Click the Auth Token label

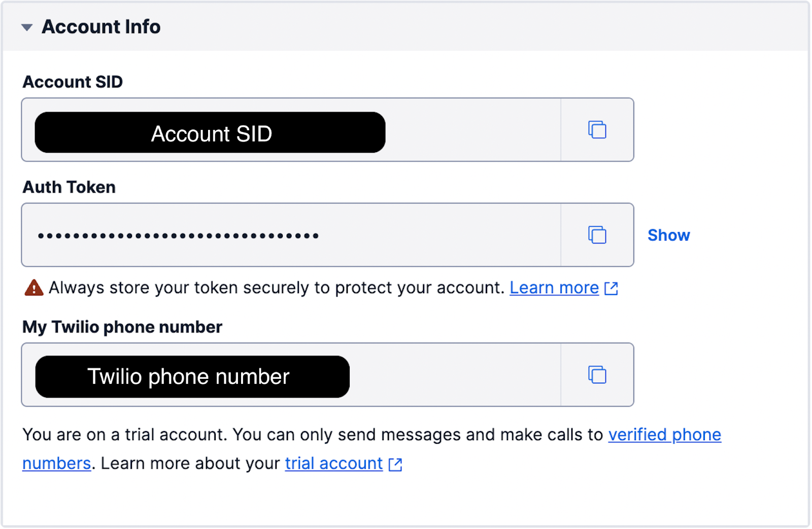tap(69, 187)
